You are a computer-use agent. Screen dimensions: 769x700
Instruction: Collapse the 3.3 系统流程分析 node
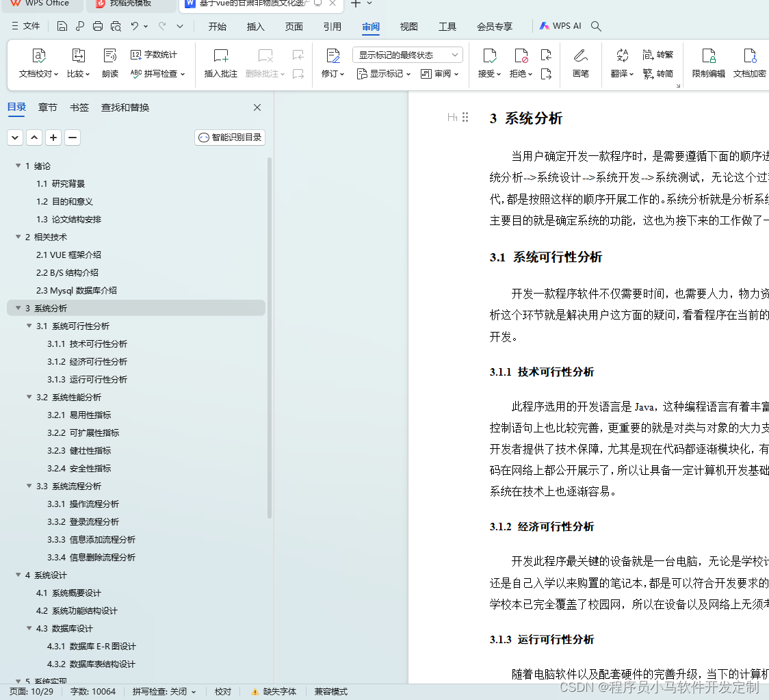point(29,486)
